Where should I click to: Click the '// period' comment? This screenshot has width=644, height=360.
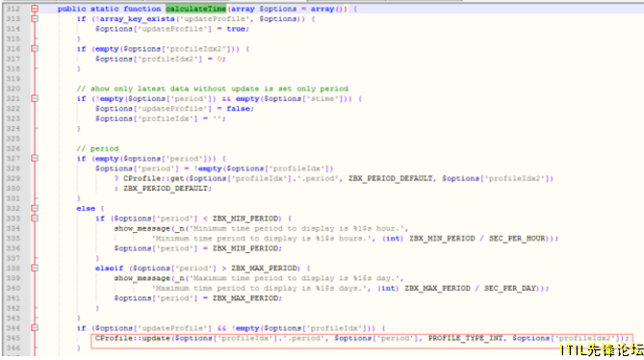click(x=97, y=148)
